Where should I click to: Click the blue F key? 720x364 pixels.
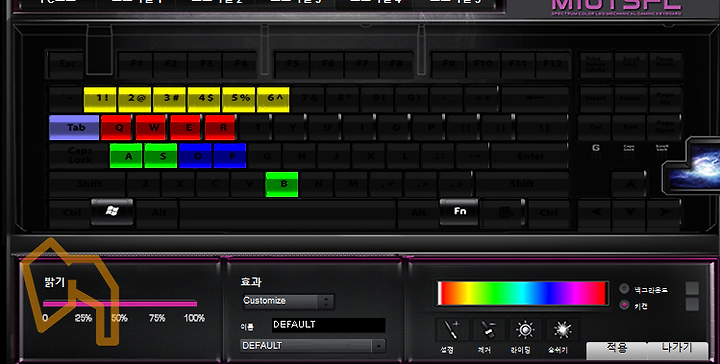[x=230, y=156]
